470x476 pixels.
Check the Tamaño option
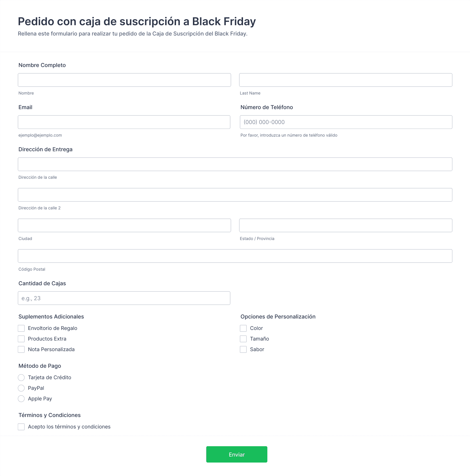click(x=243, y=339)
